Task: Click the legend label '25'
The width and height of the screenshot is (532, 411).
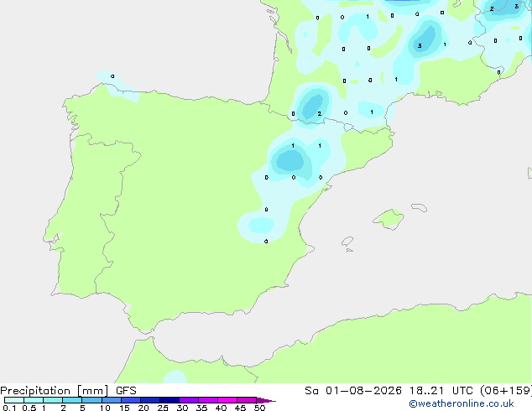Action: click(x=163, y=408)
